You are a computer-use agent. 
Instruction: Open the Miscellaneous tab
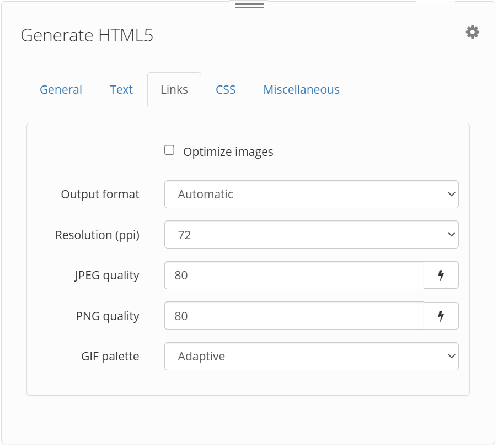point(301,89)
